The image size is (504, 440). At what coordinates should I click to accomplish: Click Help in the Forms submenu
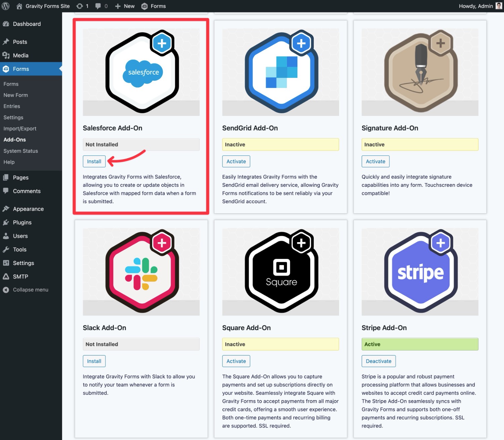9,162
